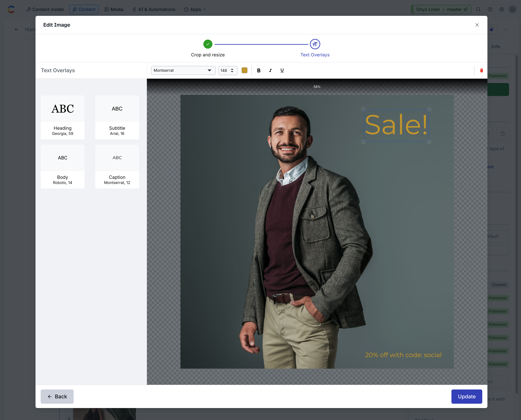The width and height of the screenshot is (521, 420).
Task: Add a Caption Montserrat text preset
Action: (117, 166)
